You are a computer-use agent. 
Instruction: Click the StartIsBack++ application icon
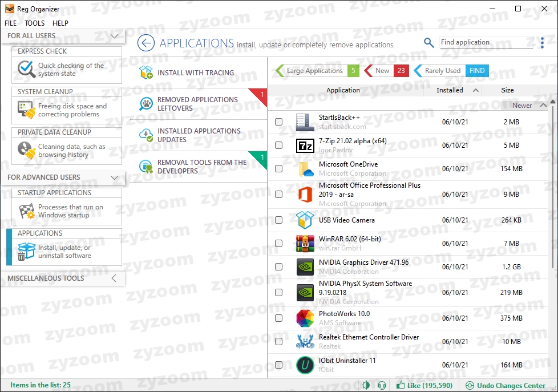[x=305, y=122]
